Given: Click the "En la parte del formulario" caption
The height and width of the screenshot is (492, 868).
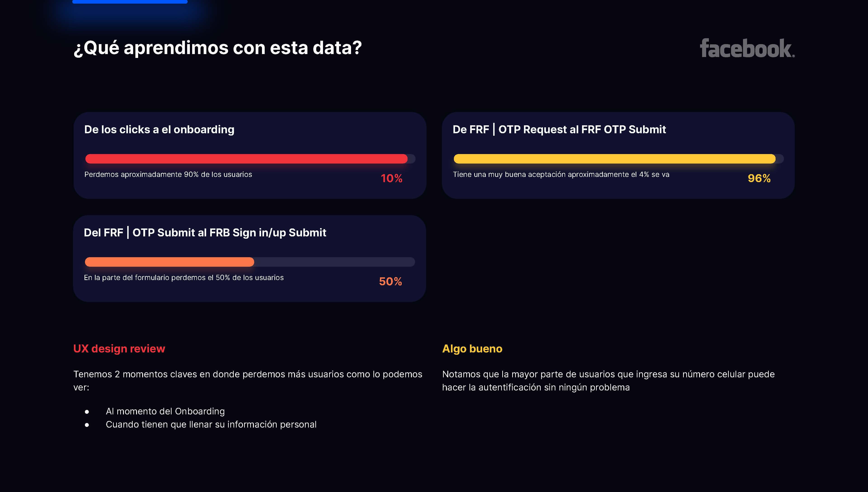Looking at the screenshot, I should tap(184, 277).
